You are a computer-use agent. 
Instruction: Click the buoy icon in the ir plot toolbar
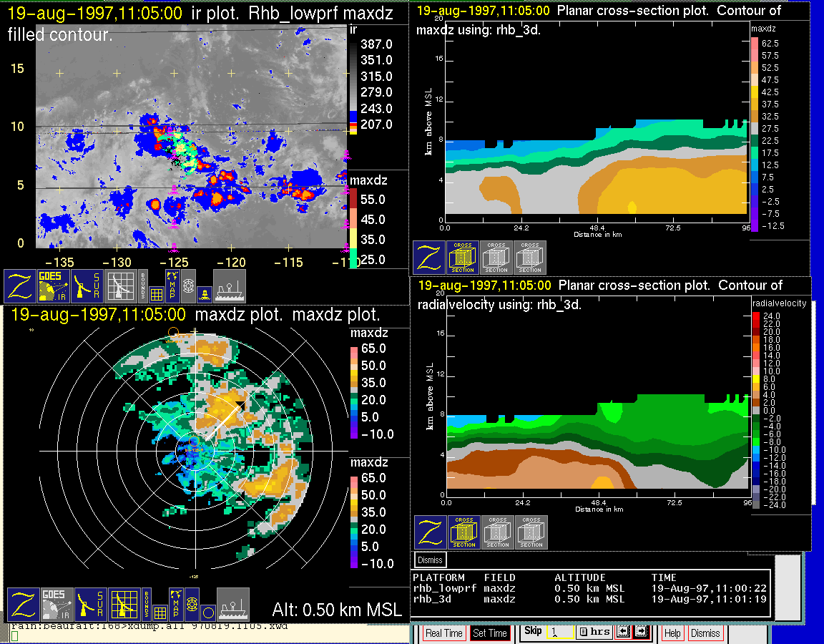point(204,293)
